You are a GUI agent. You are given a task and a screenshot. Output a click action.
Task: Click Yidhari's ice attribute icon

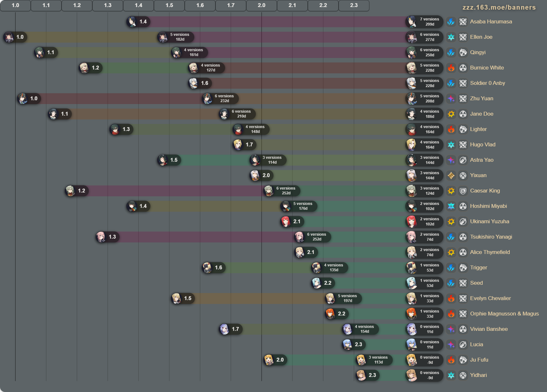click(x=451, y=375)
